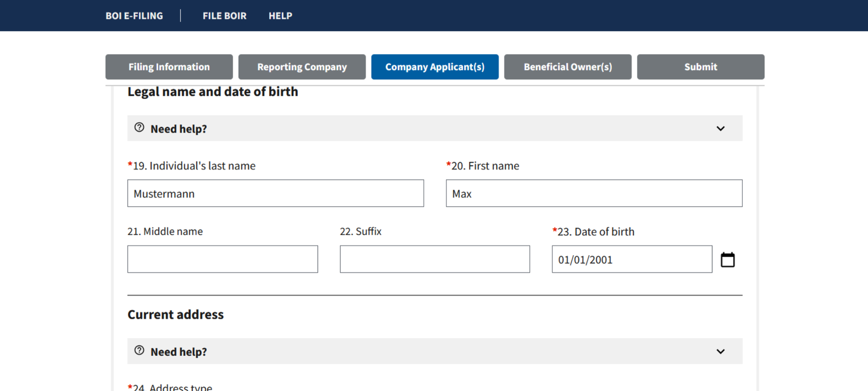Open the HELP menu in header
Screen dimensions: 868x391
280,16
